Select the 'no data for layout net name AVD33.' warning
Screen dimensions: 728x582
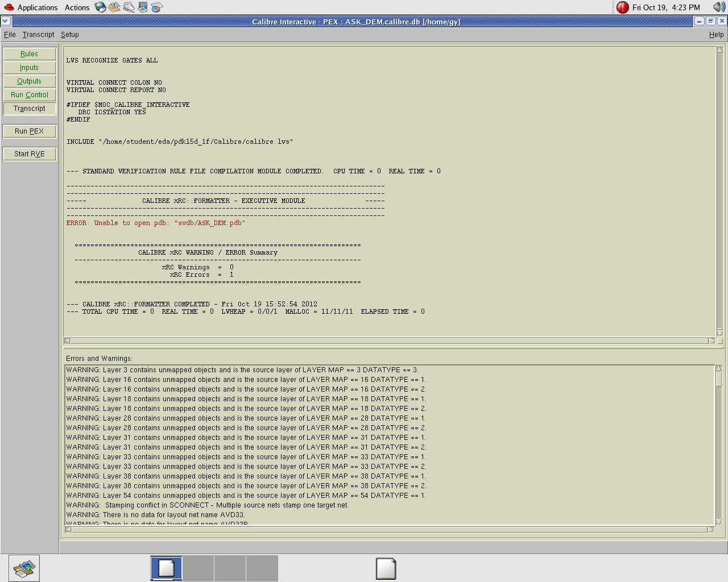click(156, 515)
